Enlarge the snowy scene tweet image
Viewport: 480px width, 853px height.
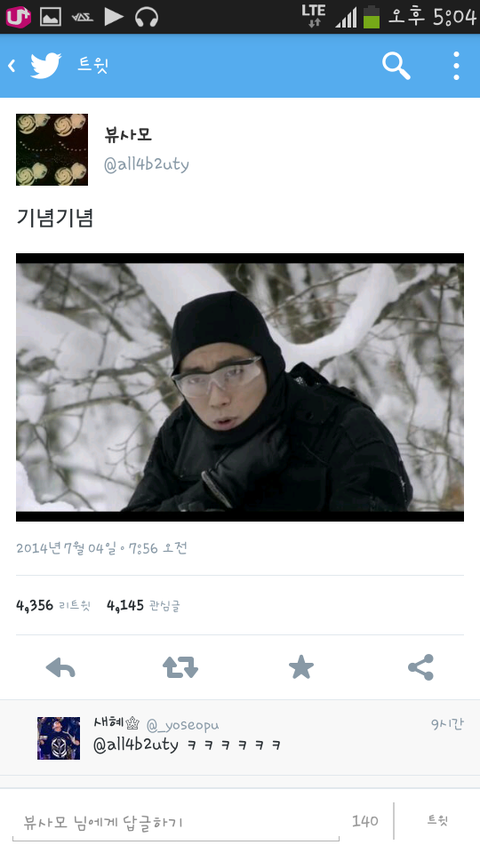pyautogui.click(x=239, y=387)
